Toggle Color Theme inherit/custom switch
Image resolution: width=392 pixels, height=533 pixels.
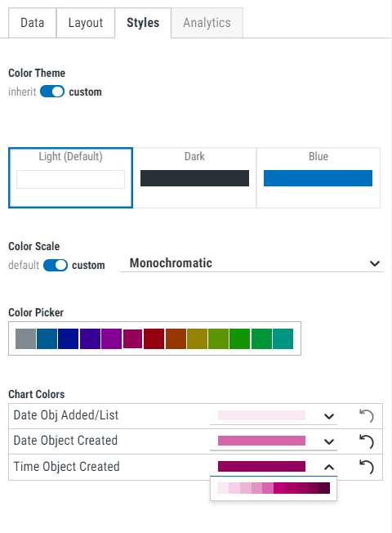52,92
